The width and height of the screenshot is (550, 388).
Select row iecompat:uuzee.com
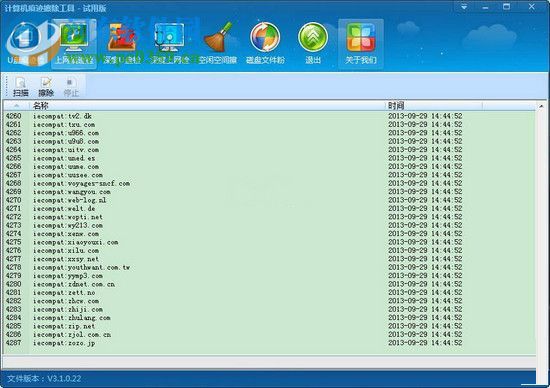269,175
